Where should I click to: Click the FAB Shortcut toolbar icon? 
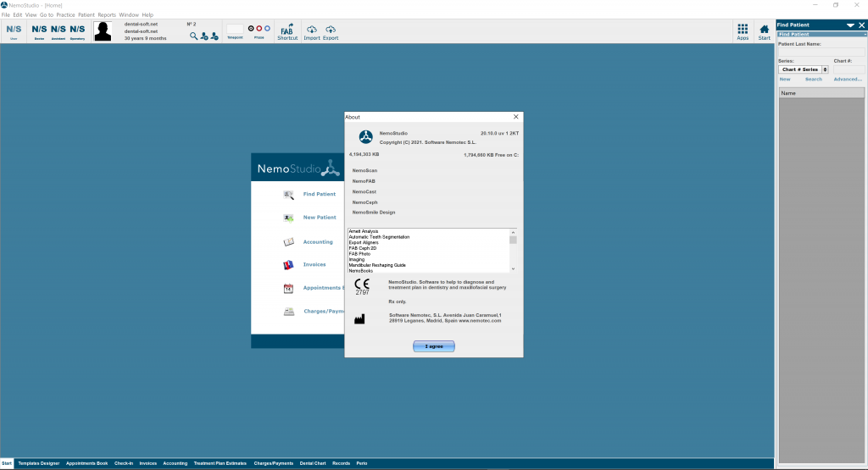[x=287, y=30]
